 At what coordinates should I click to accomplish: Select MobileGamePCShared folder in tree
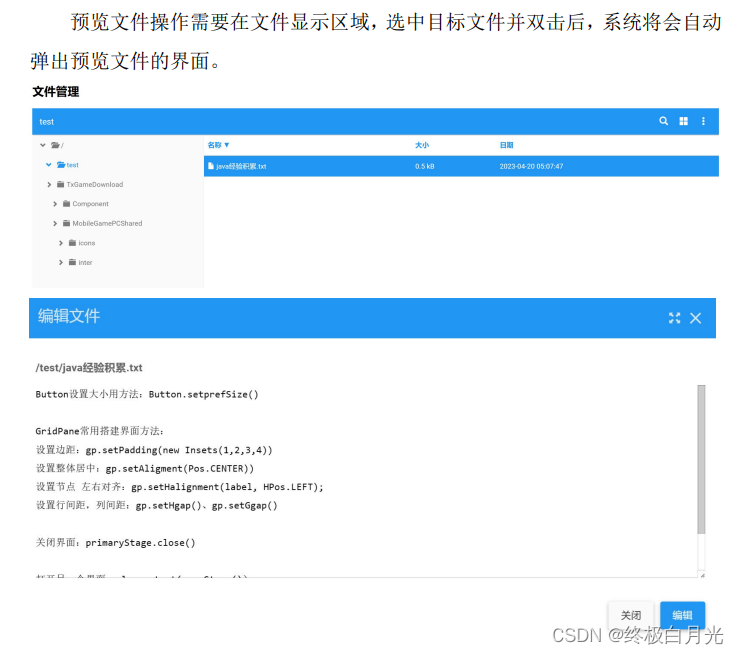(103, 223)
